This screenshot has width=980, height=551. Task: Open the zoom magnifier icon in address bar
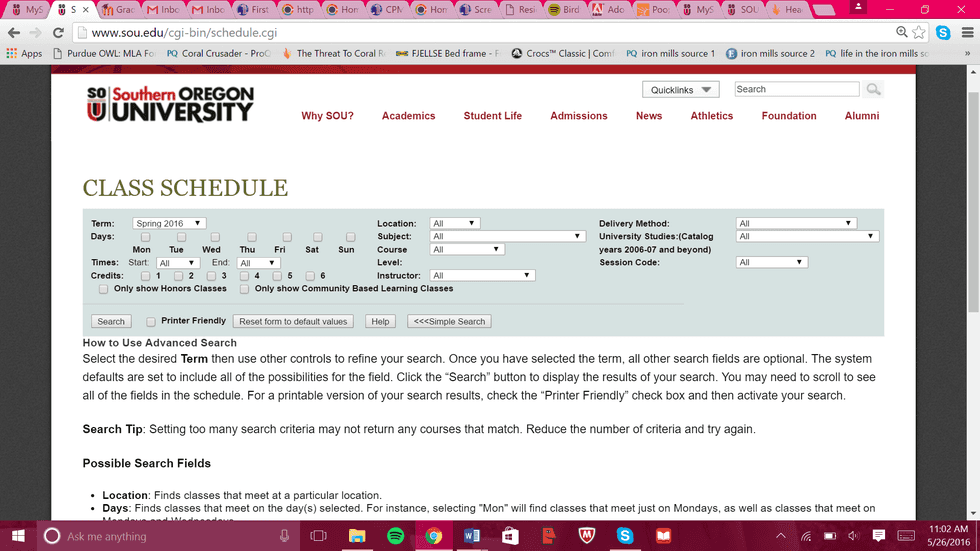pos(902,32)
